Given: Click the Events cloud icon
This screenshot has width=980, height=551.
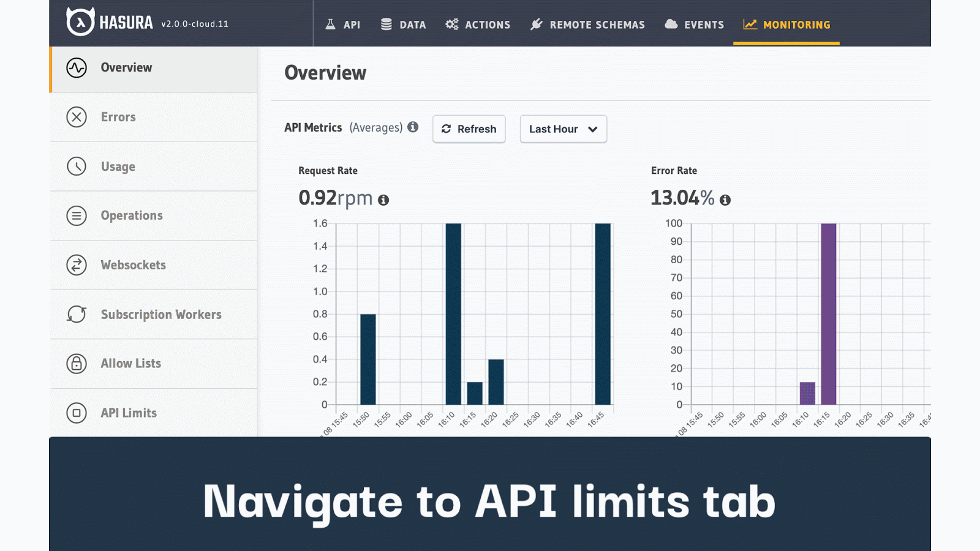Looking at the screenshot, I should 671,24.
